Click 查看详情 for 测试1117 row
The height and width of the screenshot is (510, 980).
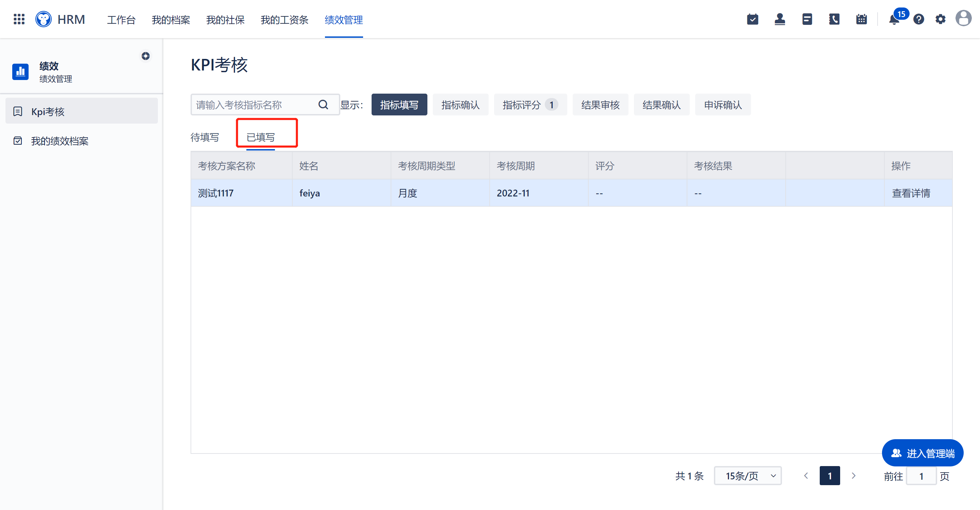click(911, 193)
